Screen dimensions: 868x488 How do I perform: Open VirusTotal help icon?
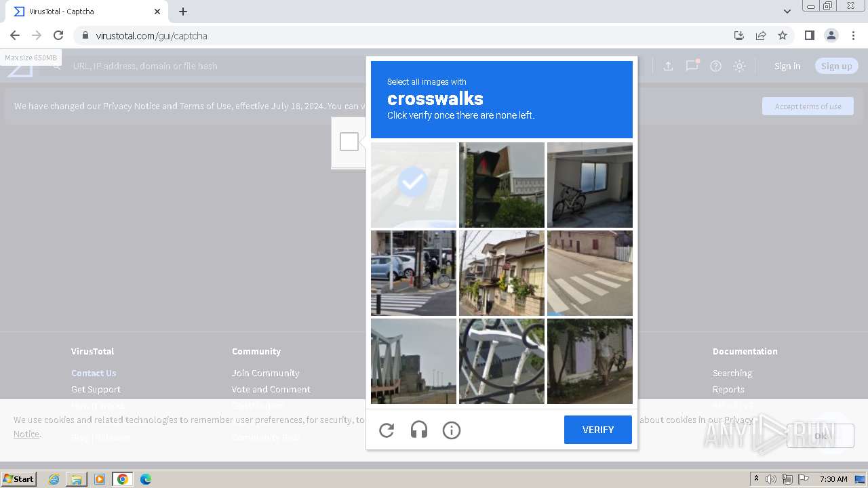pyautogui.click(x=715, y=66)
